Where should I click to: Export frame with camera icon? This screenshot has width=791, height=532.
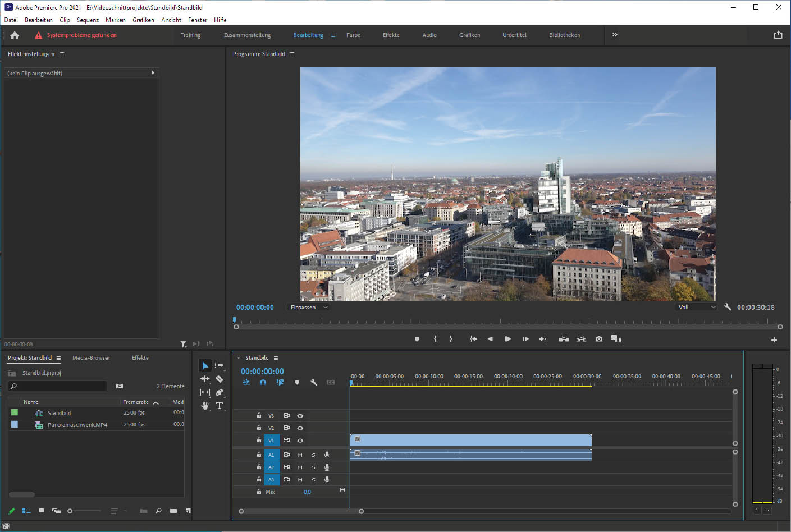coord(599,339)
